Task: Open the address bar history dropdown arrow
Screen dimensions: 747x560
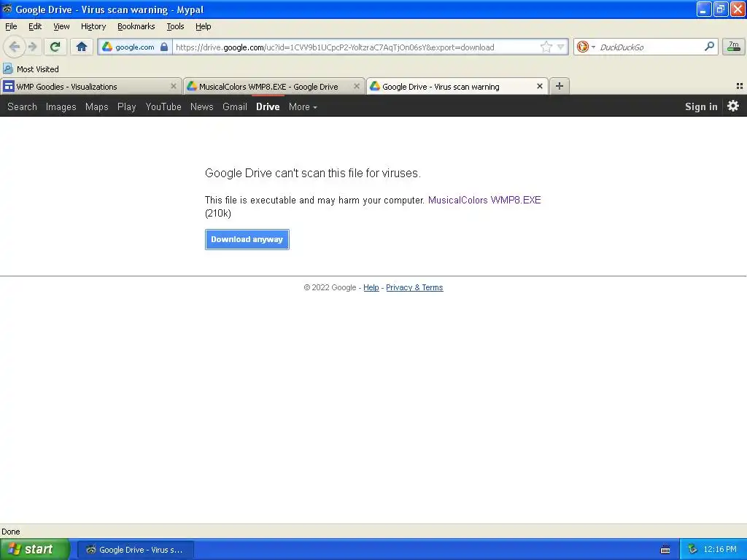Action: [561, 47]
